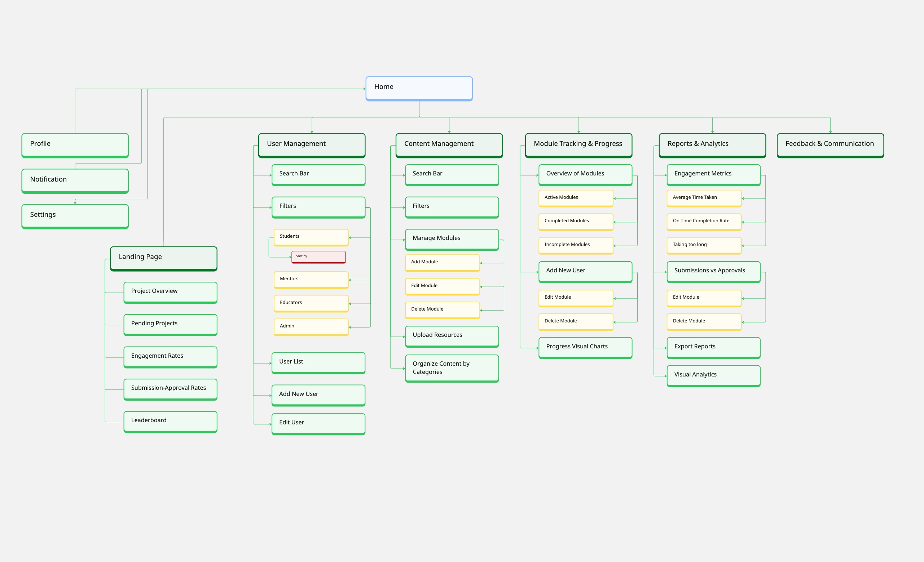
Task: Select the Incomplete Modules node
Action: pos(576,245)
